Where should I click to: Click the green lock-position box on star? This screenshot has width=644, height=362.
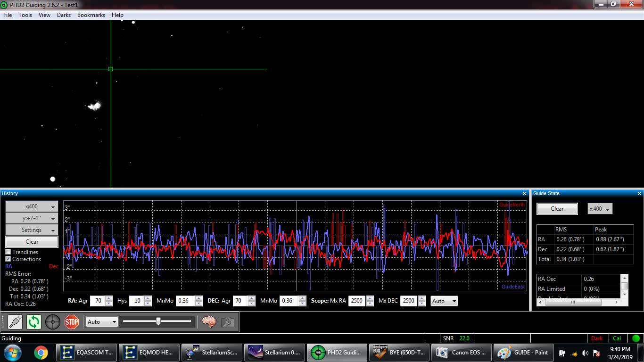(111, 69)
